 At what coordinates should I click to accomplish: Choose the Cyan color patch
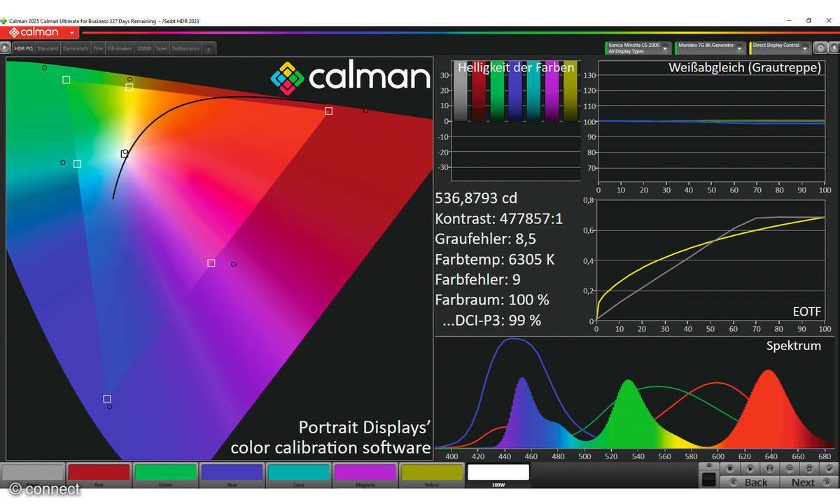(299, 474)
